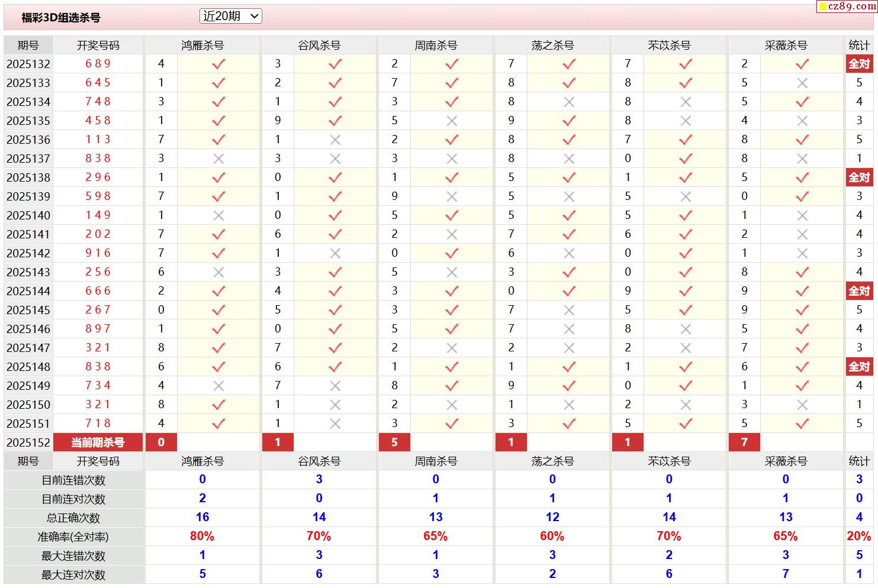
Task: Click the 全对 badge in row 2025138
Action: [859, 177]
